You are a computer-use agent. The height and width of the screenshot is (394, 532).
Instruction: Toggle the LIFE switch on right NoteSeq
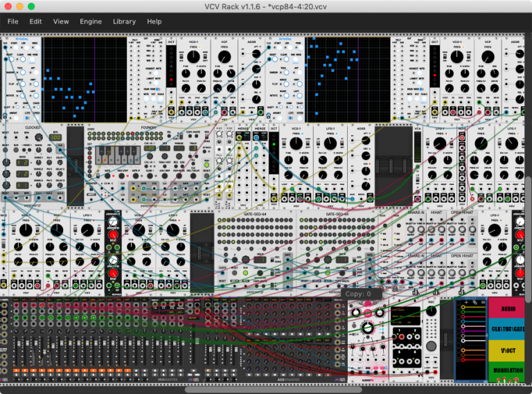291,117
